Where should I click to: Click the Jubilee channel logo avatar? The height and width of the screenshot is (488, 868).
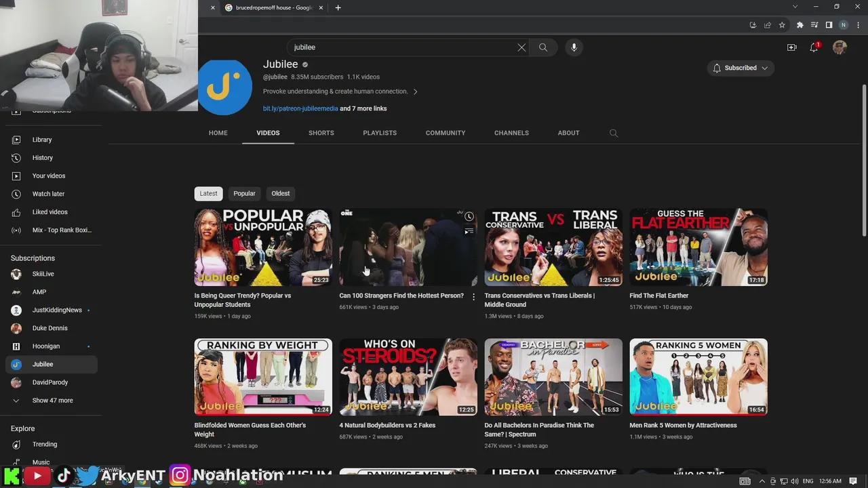(x=226, y=87)
